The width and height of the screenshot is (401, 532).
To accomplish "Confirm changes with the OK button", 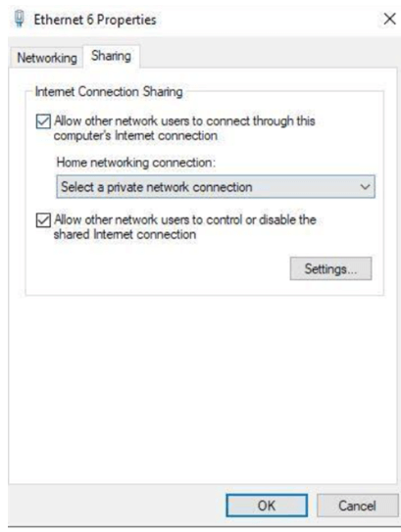I will tap(267, 506).
